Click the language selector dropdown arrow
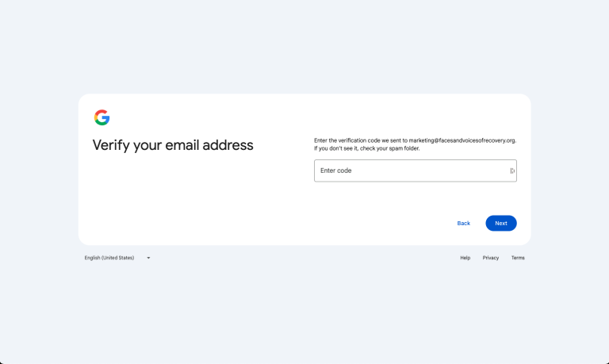Screen dimensions: 609x364 (x=148, y=258)
